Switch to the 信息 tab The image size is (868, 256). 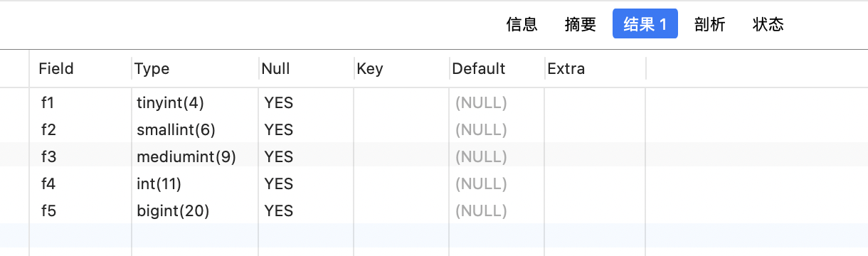pyautogui.click(x=522, y=24)
